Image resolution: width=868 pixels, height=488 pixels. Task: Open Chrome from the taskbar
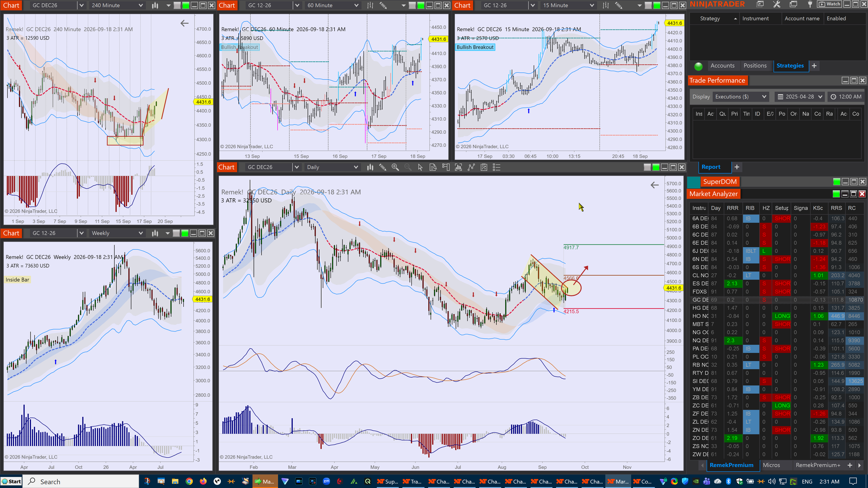point(189,481)
